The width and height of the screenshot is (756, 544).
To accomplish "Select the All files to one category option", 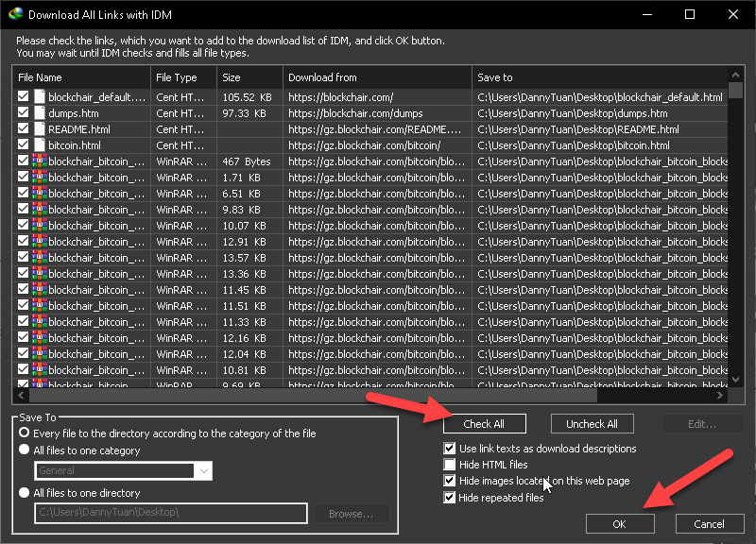I will pos(25,450).
